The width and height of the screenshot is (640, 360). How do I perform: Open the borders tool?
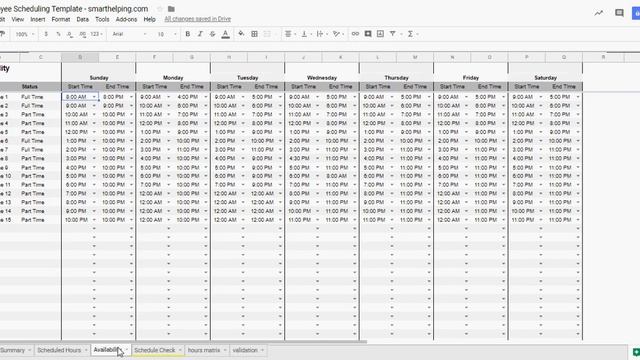tap(254, 34)
